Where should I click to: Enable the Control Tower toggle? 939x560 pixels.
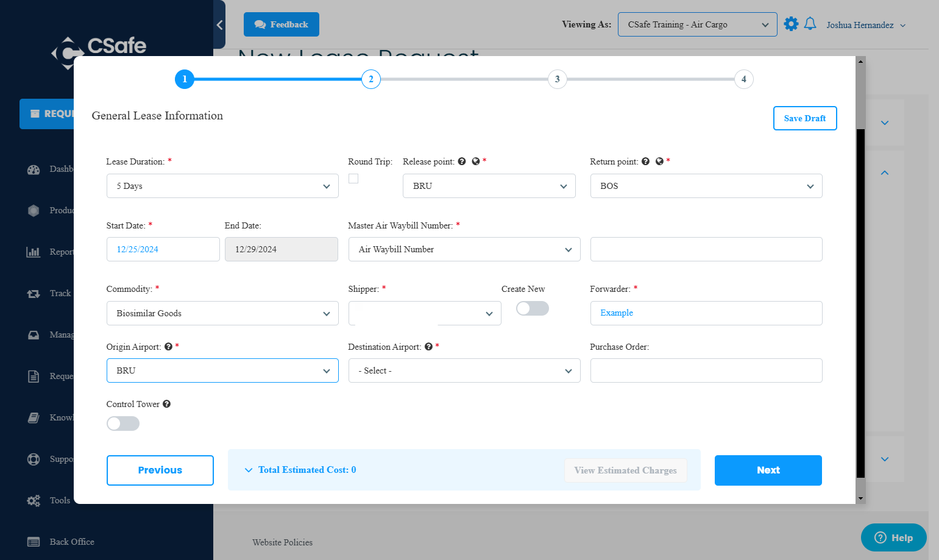(123, 424)
